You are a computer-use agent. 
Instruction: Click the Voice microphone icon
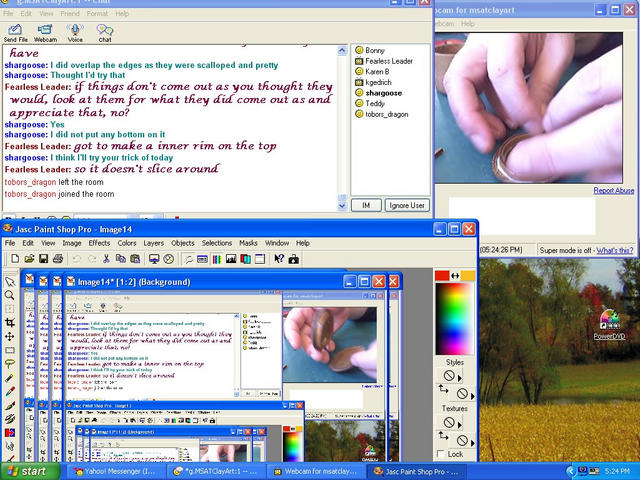tap(75, 33)
